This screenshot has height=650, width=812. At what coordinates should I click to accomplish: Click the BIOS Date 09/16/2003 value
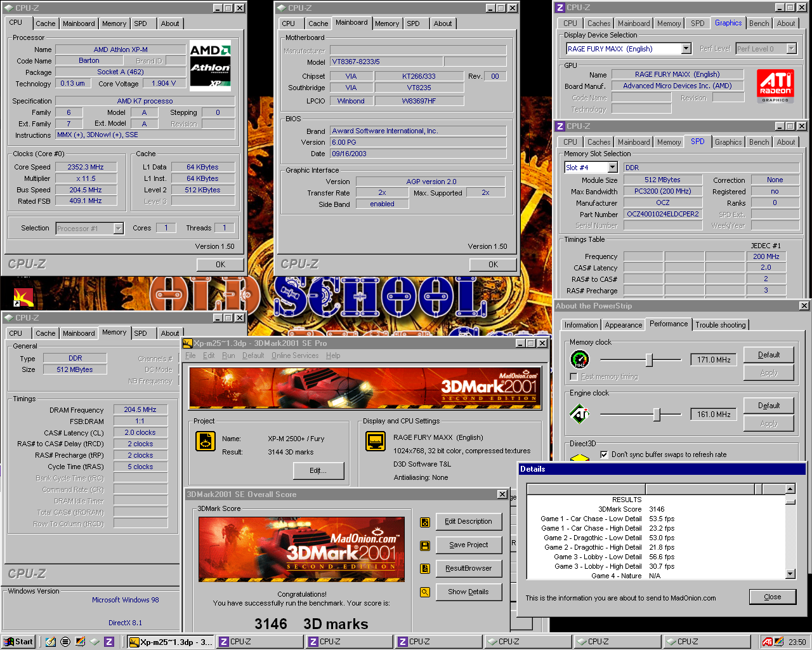pos(418,154)
